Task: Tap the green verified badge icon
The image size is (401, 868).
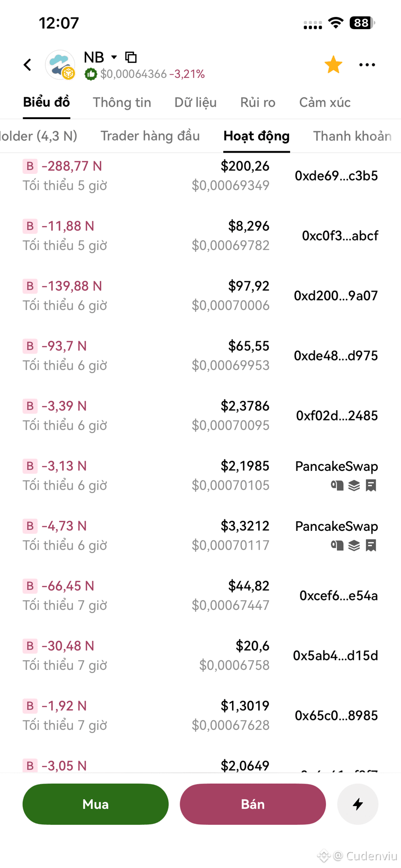Action: point(91,74)
